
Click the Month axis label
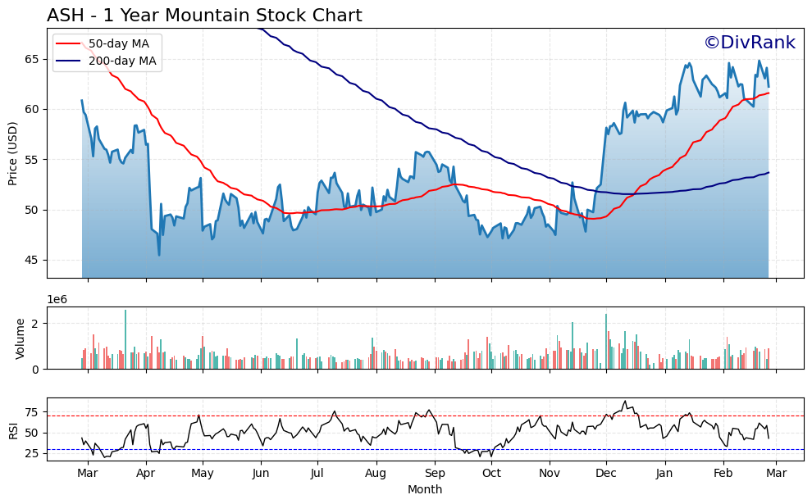pos(425,488)
